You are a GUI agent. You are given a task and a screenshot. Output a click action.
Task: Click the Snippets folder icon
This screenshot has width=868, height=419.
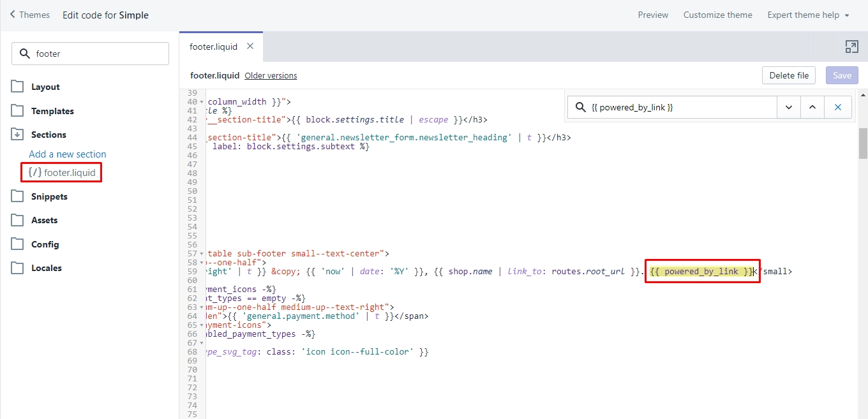(17, 196)
